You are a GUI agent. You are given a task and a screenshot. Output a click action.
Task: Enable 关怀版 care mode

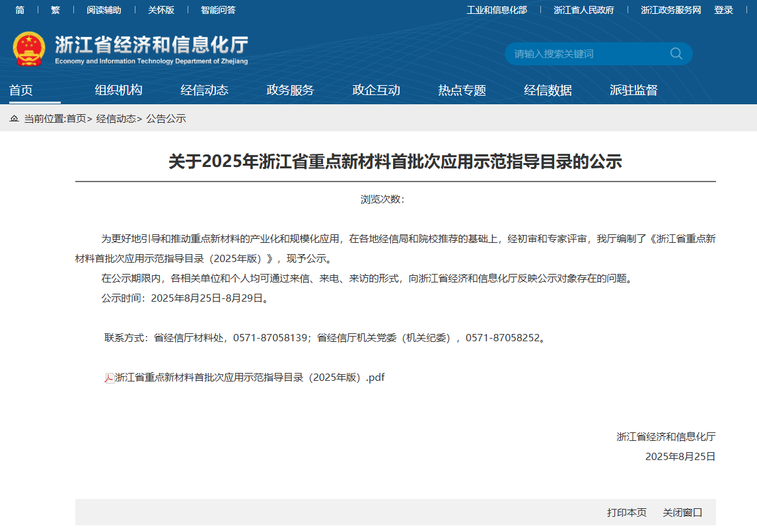(161, 10)
